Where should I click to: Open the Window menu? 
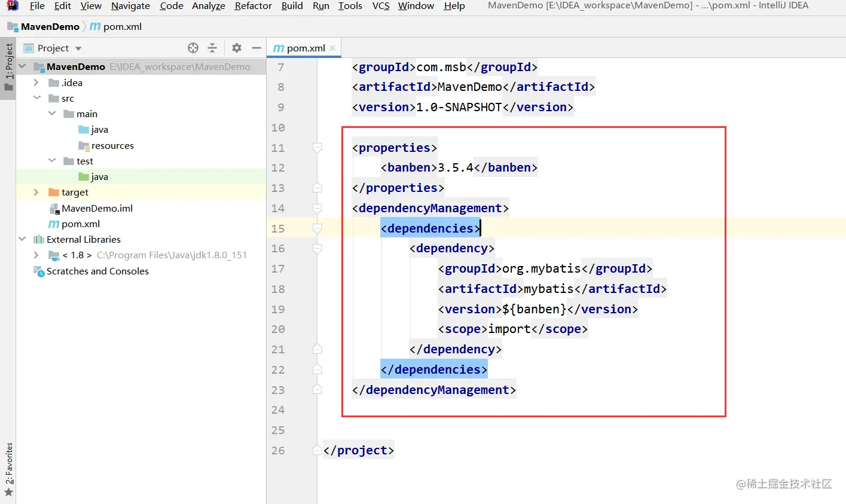click(416, 6)
